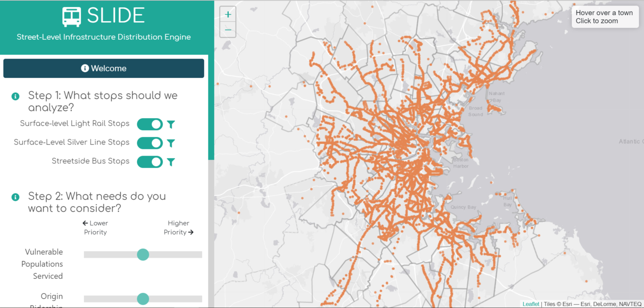Open filter for Streetside Bus Stops
The height and width of the screenshot is (308, 644).
coord(171,162)
